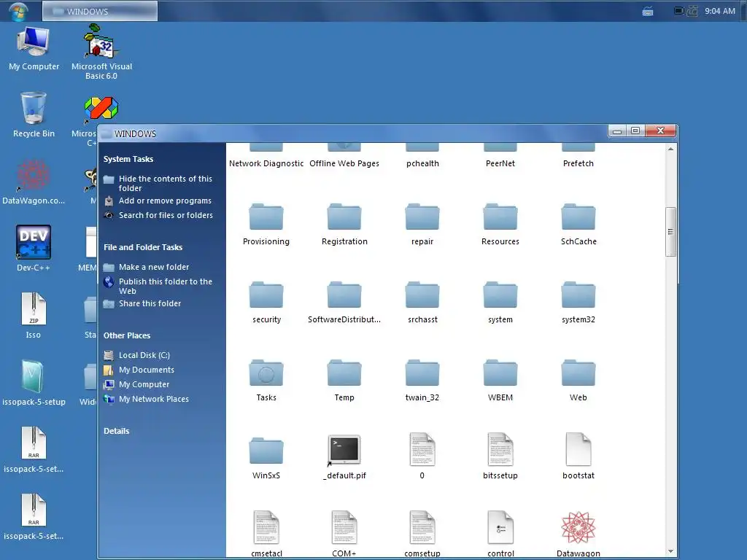
Task: Select My Computer desktop icon
Action: click(x=34, y=48)
